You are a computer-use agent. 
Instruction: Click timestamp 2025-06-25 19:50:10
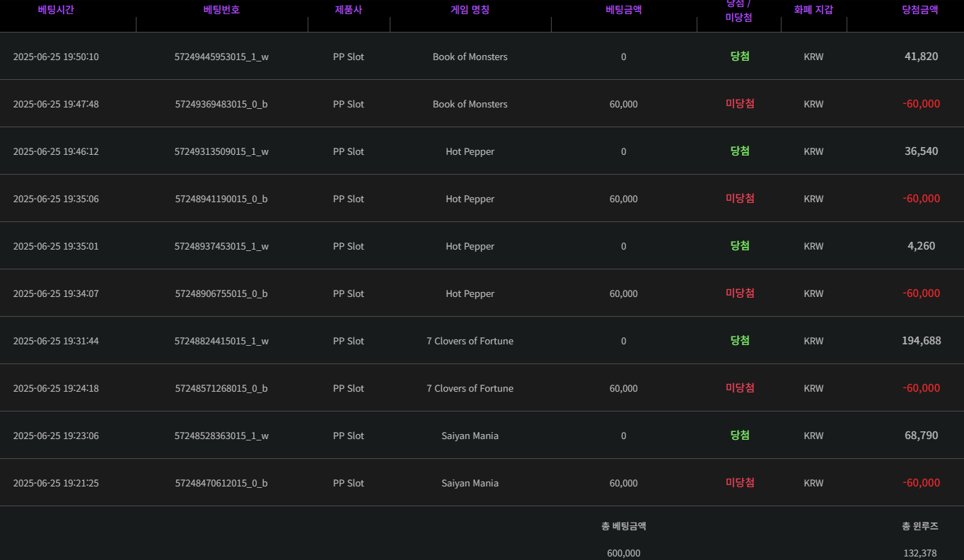[56, 57]
